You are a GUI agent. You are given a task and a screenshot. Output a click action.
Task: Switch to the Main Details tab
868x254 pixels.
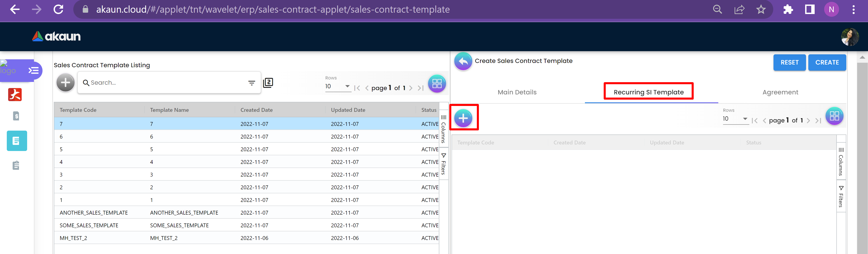[x=517, y=92]
